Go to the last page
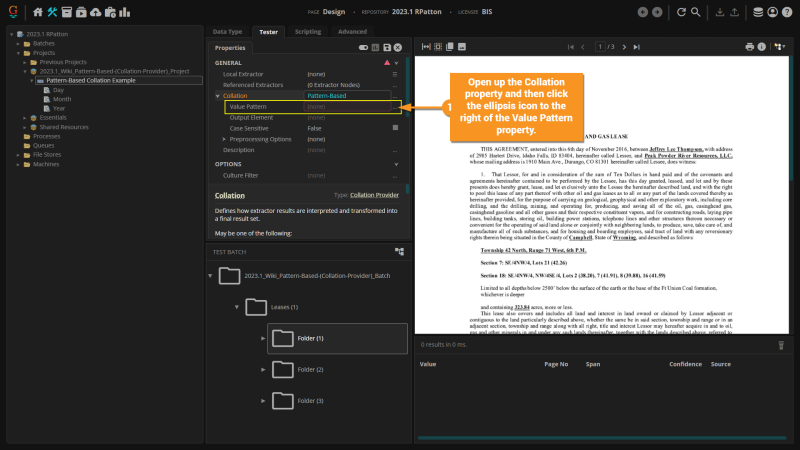The height and width of the screenshot is (450, 800). point(637,47)
